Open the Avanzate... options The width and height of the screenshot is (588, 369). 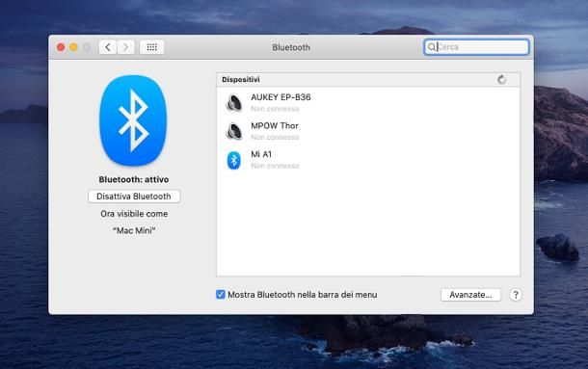pyautogui.click(x=470, y=295)
